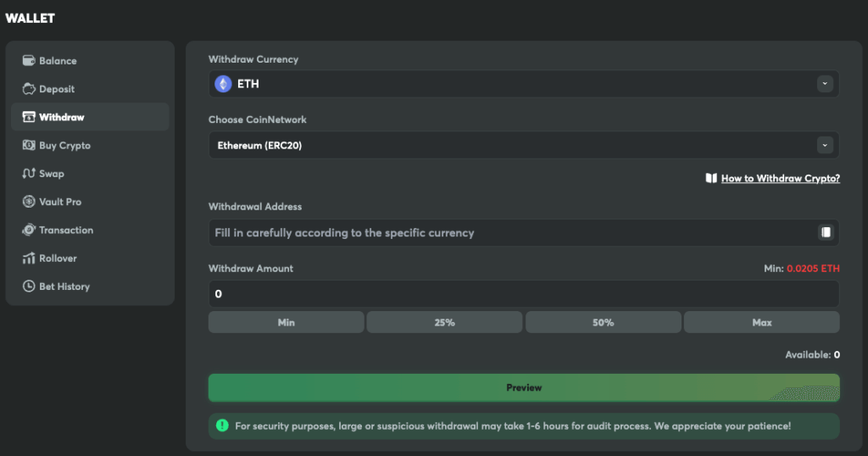Click the Balance wallet icon
Screen dimensions: 868x456
29,61
